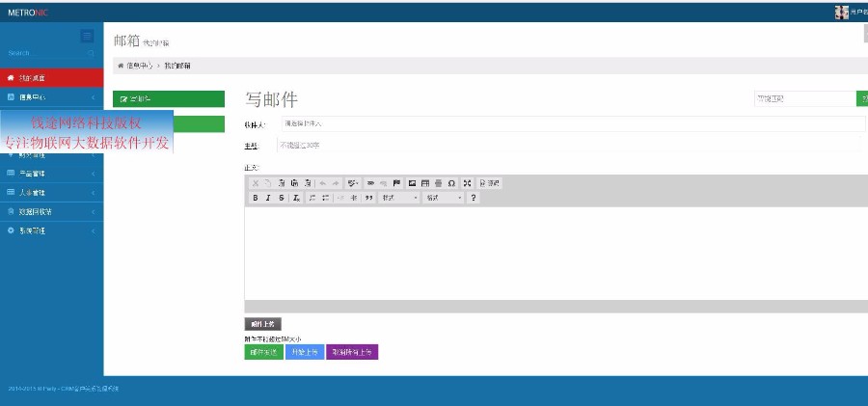Click the recipient (收件人) input field

(573, 124)
